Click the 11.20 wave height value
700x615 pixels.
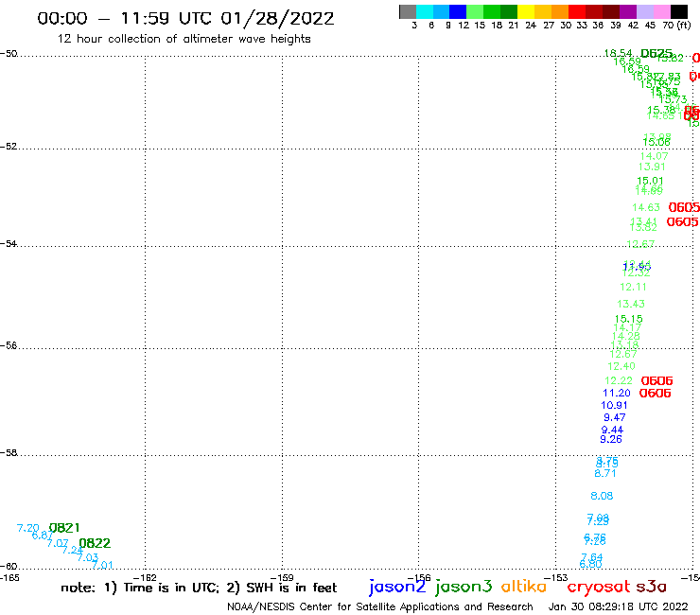[x=617, y=393]
